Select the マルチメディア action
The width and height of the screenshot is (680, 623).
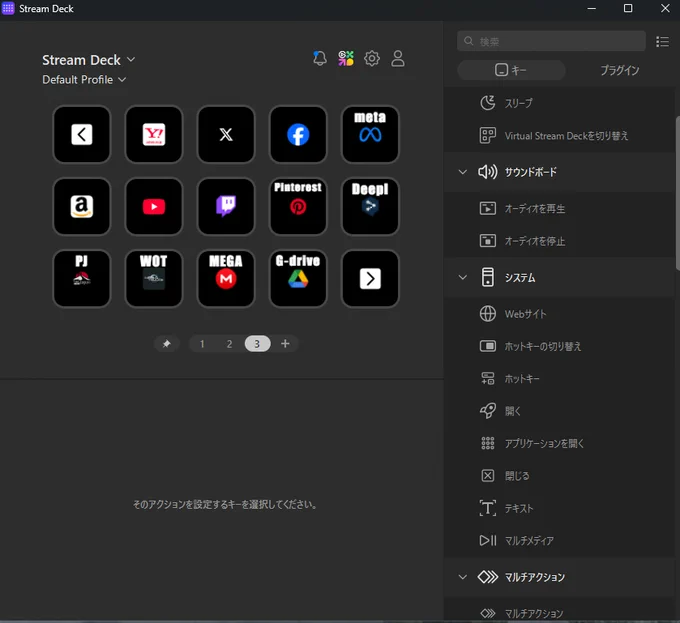click(559, 541)
